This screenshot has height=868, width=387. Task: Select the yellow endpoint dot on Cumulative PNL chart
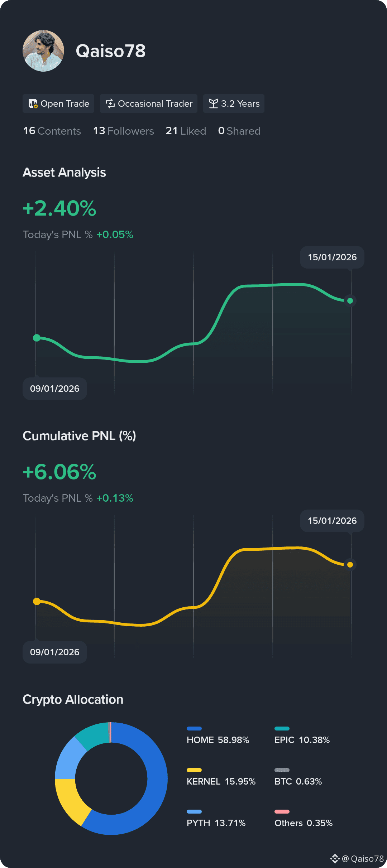click(x=350, y=565)
